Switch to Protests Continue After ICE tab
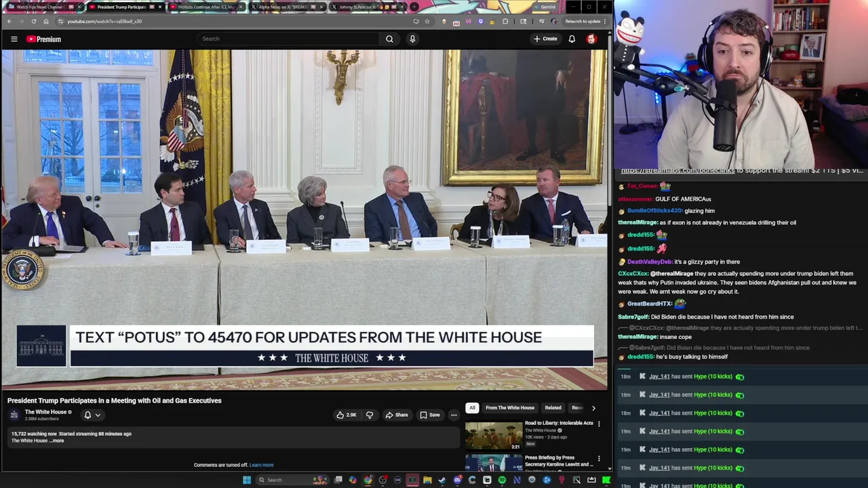Screen dimensions: 868x488 pyautogui.click(x=205, y=7)
